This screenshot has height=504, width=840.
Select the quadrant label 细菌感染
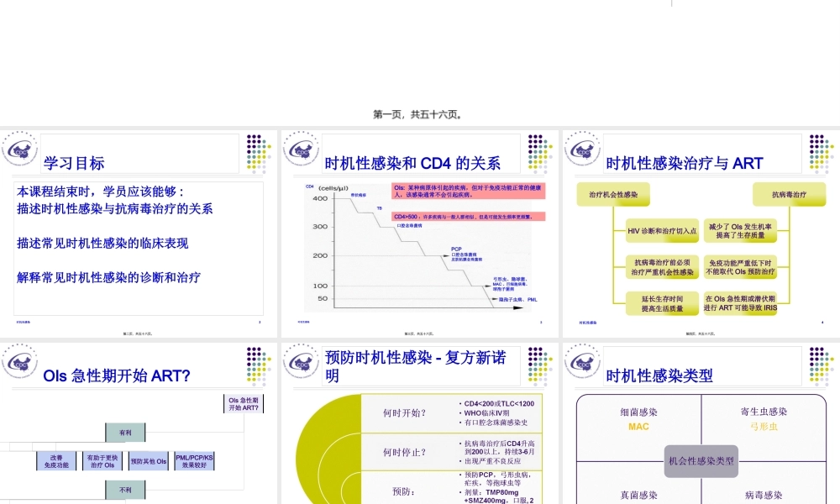(638, 412)
